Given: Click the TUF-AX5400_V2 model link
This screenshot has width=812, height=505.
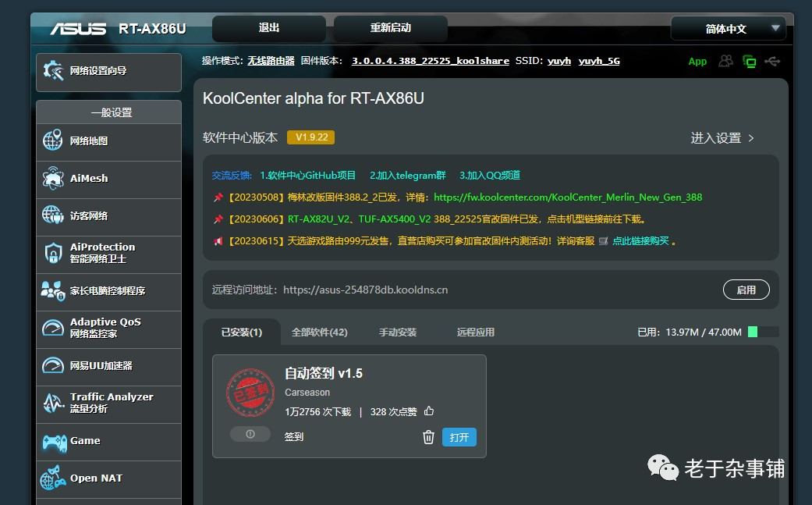Looking at the screenshot, I should (395, 219).
